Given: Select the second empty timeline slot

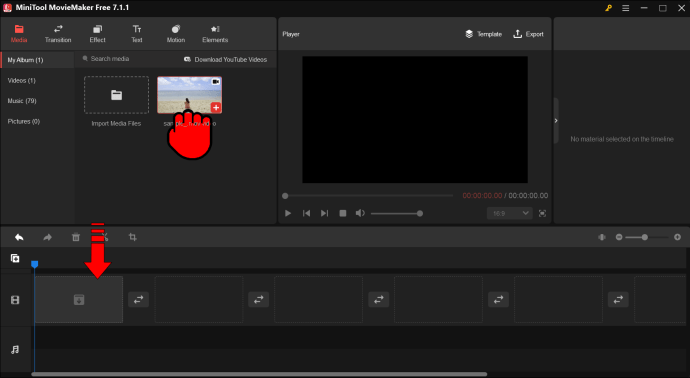Looking at the screenshot, I should (x=199, y=300).
